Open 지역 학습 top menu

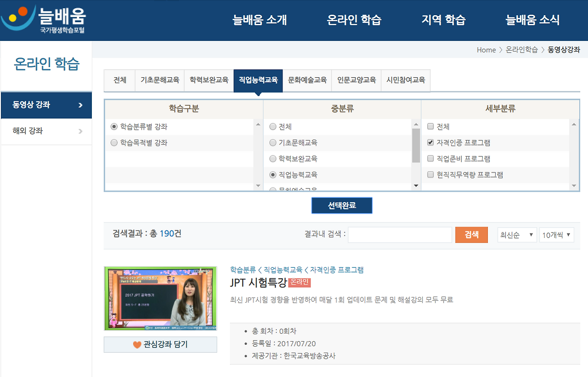(443, 20)
